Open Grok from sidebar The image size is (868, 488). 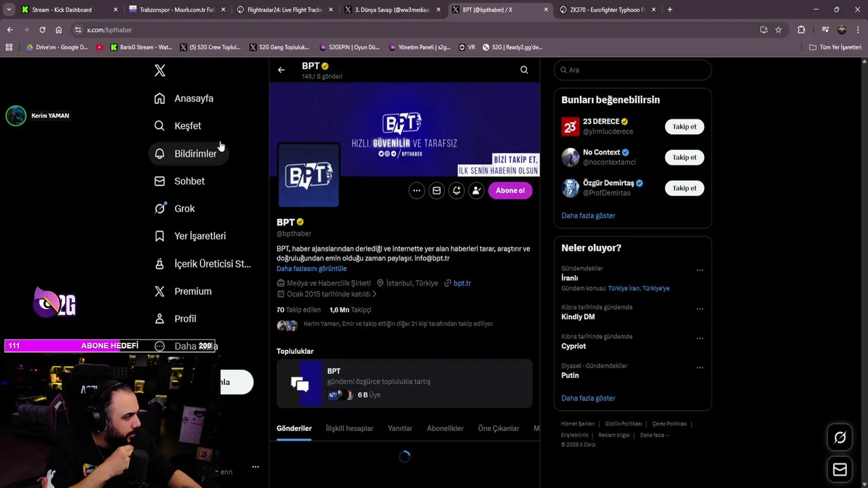175,209
